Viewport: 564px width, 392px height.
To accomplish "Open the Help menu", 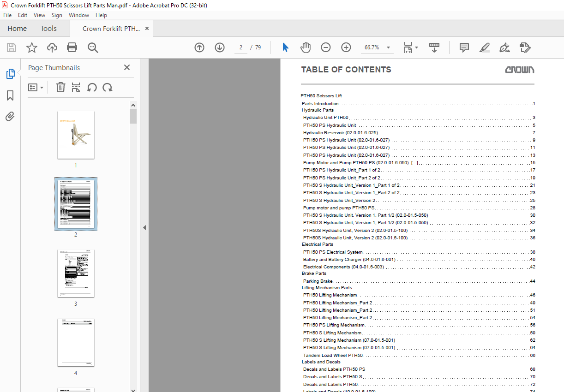I will (101, 15).
